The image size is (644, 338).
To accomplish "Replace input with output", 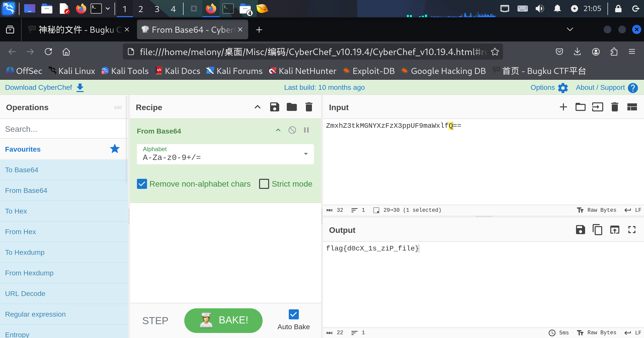I will point(615,230).
